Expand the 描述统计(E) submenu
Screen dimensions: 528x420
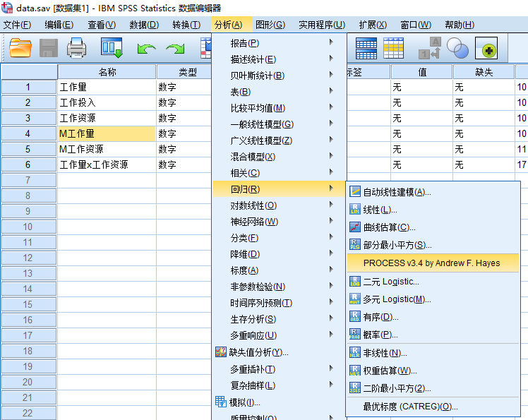click(x=280, y=59)
